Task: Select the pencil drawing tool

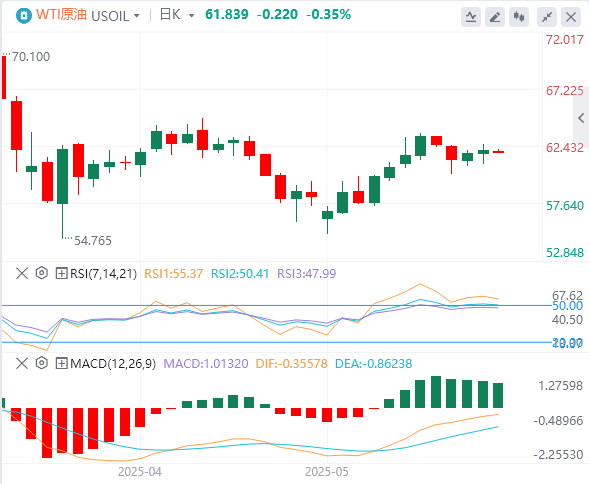Action: pos(495,17)
